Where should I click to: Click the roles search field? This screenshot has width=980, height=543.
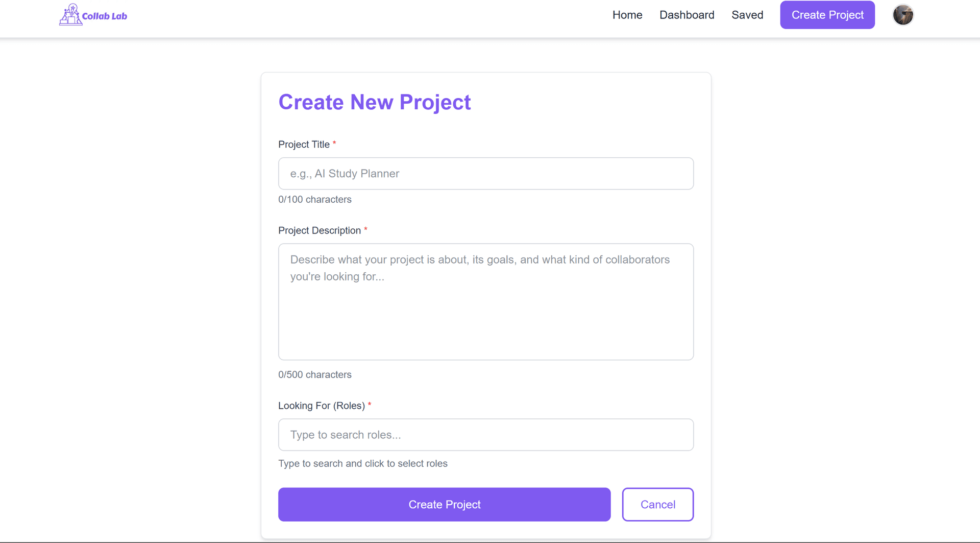point(485,435)
